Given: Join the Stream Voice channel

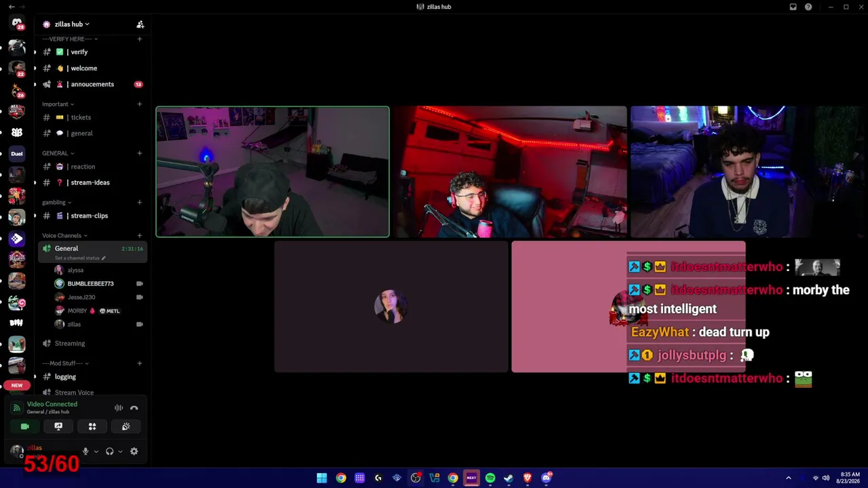Looking at the screenshot, I should pos(93,393).
